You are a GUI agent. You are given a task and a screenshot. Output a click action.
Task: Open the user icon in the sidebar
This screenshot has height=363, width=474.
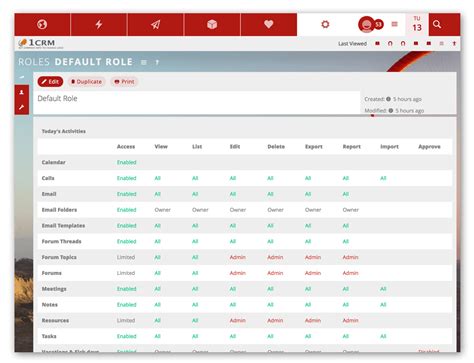22,92
